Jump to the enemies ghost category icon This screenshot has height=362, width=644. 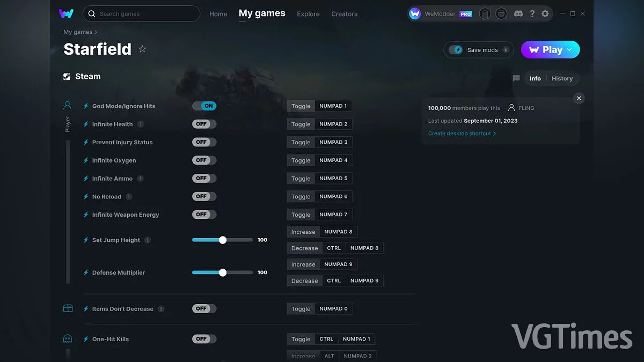(x=68, y=339)
